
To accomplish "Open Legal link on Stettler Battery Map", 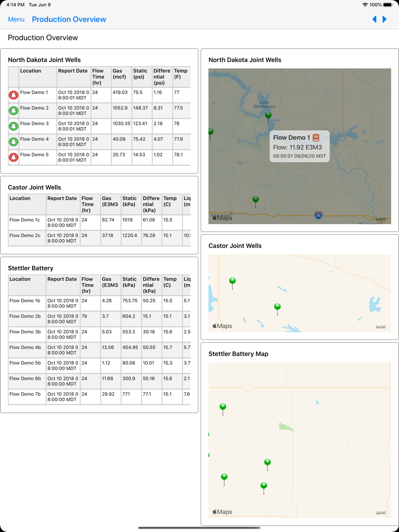I will [x=381, y=512].
